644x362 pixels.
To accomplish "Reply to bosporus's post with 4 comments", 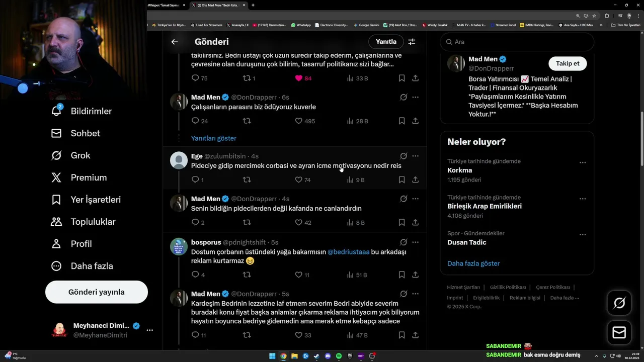I will coord(198,275).
